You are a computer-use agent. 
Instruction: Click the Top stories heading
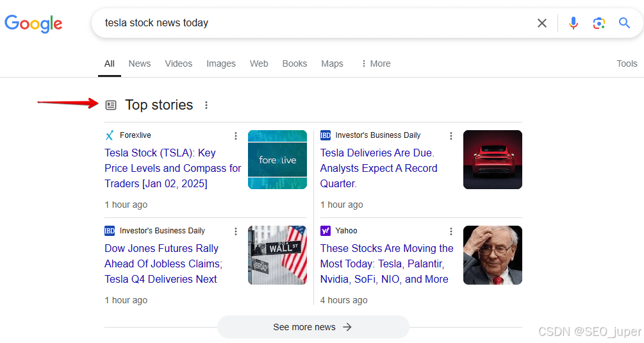click(159, 105)
